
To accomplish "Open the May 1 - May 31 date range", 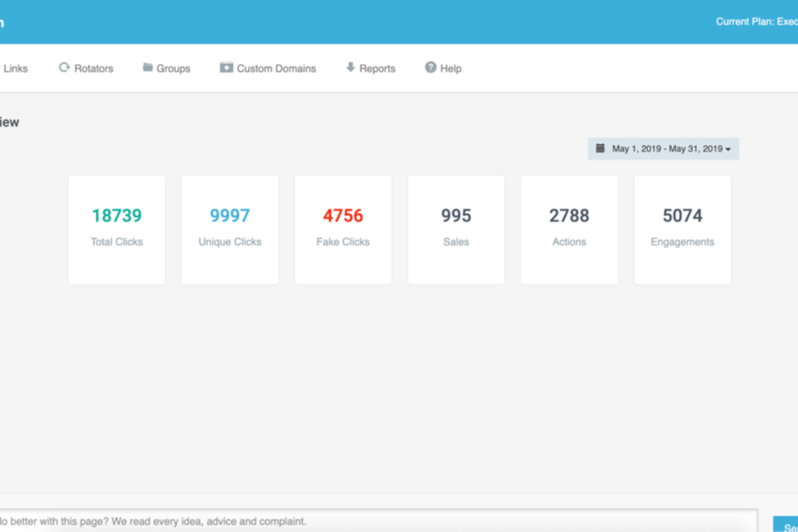I will 667,149.
